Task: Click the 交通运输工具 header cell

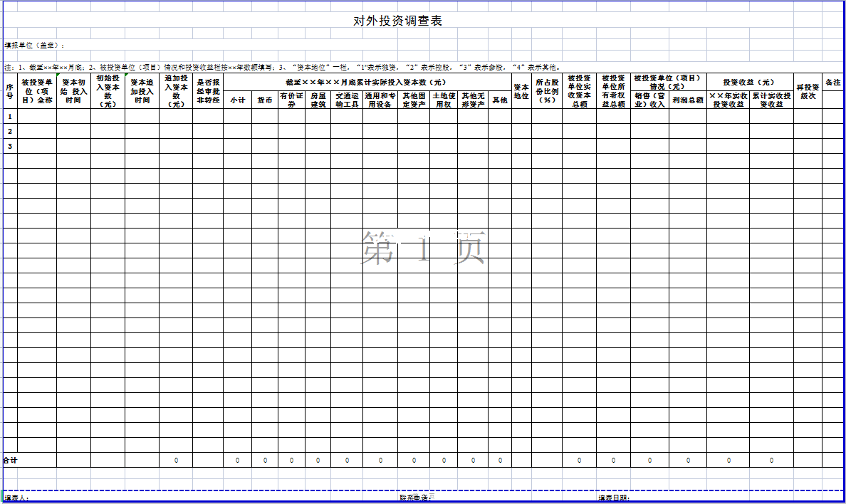Action: pos(347,100)
